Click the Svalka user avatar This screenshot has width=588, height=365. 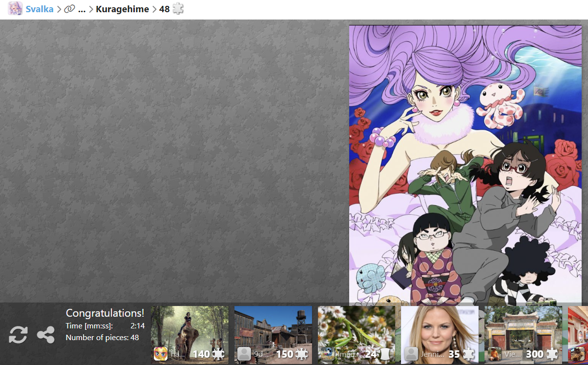click(15, 9)
